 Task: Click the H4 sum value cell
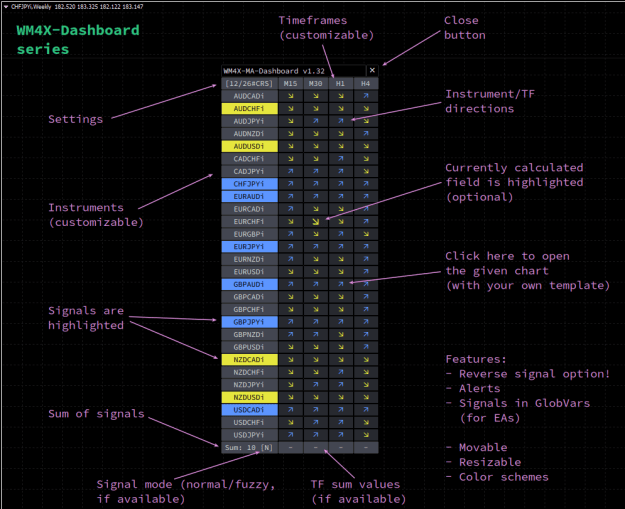click(366, 448)
